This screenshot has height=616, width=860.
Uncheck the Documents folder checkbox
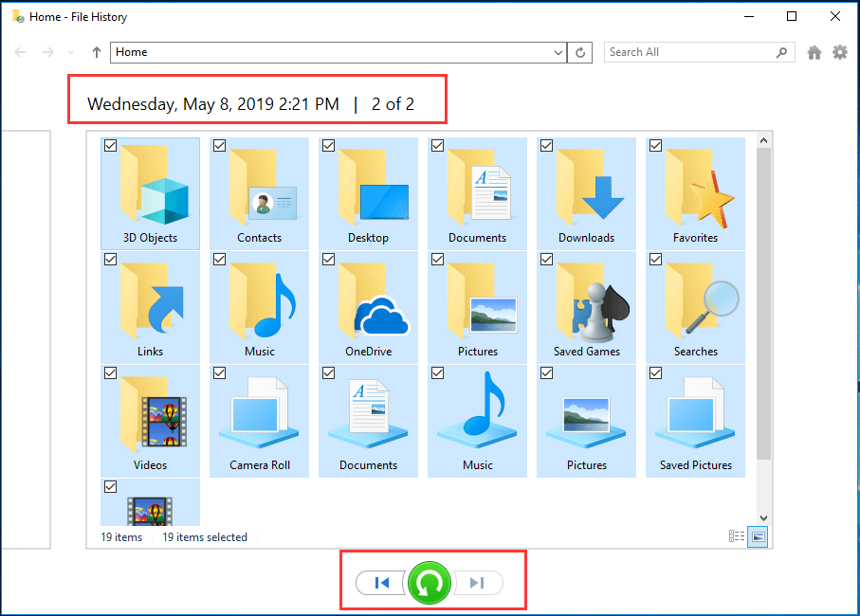pos(437,145)
